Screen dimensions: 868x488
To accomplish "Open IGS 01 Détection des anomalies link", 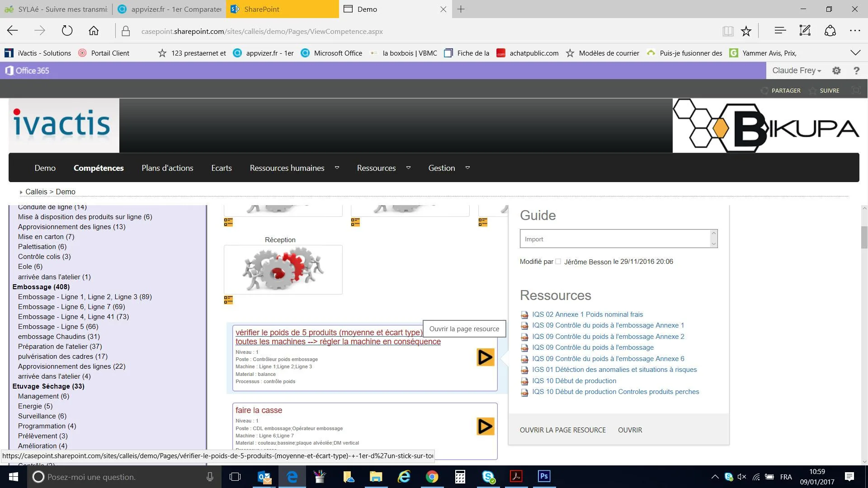I will [614, 370].
